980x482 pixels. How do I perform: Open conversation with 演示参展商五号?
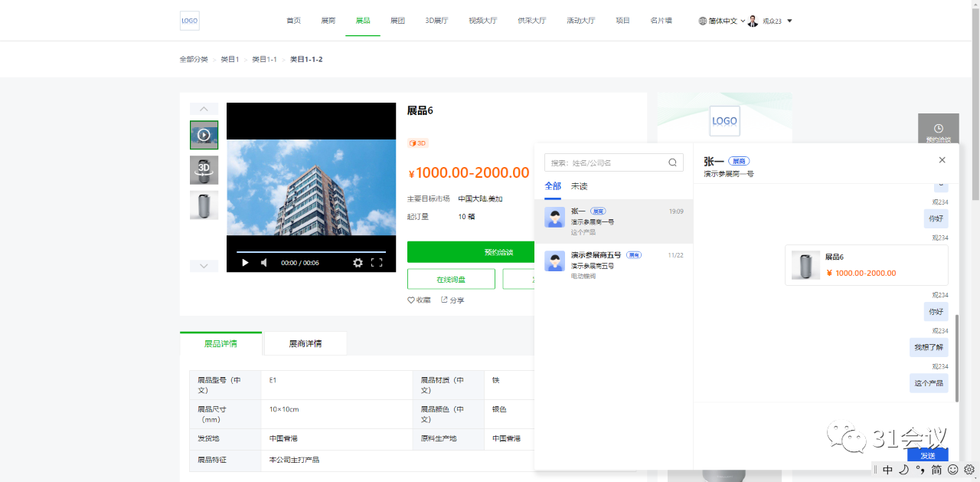(613, 265)
